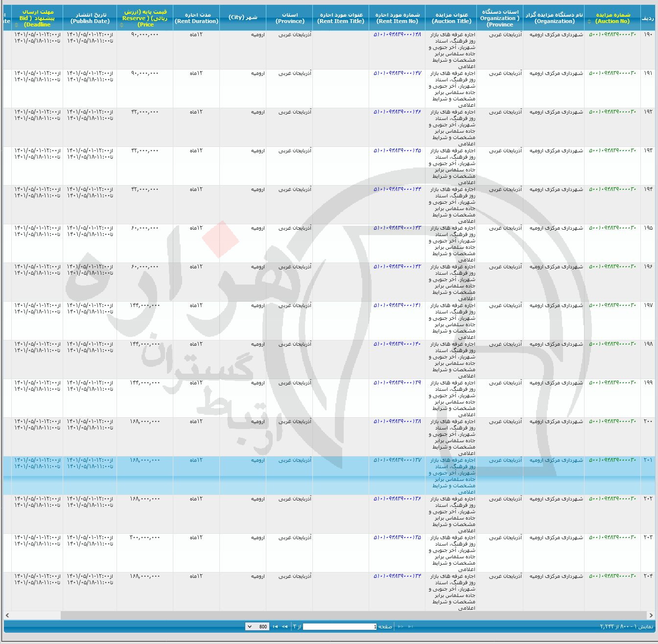Click the Organization Province column header

point(500,18)
